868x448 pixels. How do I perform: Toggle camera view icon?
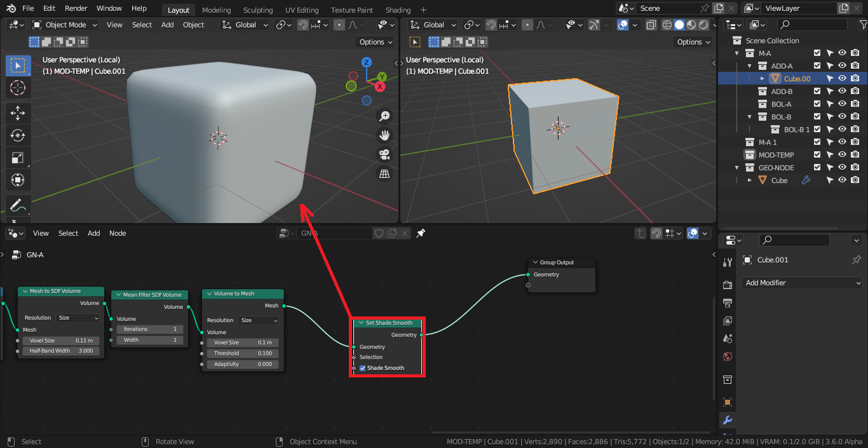click(x=384, y=154)
